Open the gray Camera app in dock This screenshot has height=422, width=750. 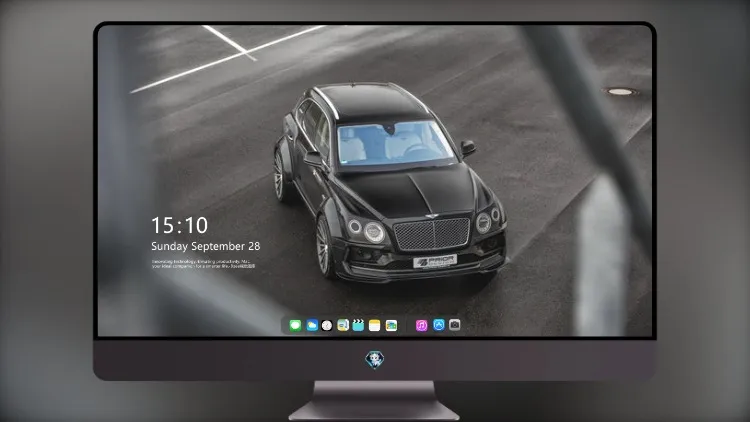pos(455,325)
